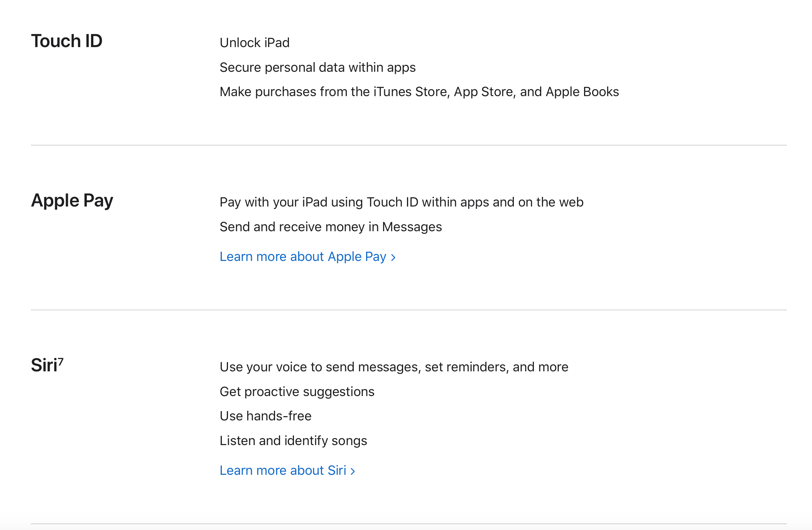The width and height of the screenshot is (812, 530).
Task: Click the divider between Apple Pay and Siri
Action: [x=409, y=310]
